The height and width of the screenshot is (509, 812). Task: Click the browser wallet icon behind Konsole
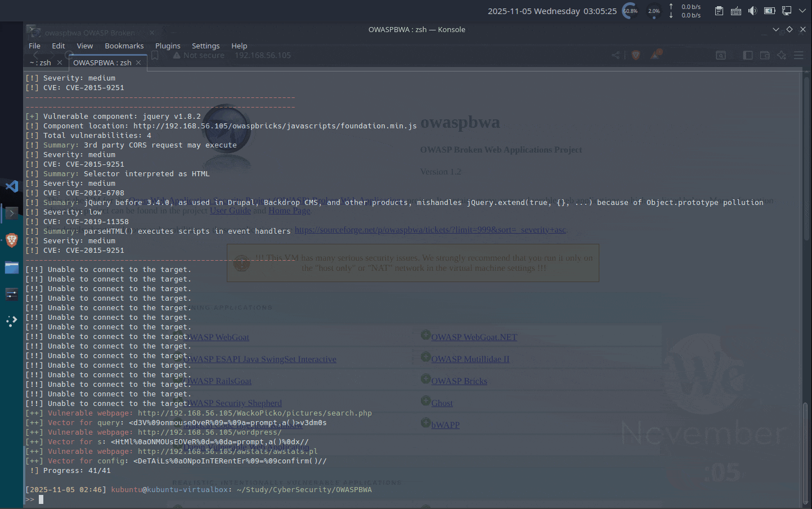tap(765, 55)
